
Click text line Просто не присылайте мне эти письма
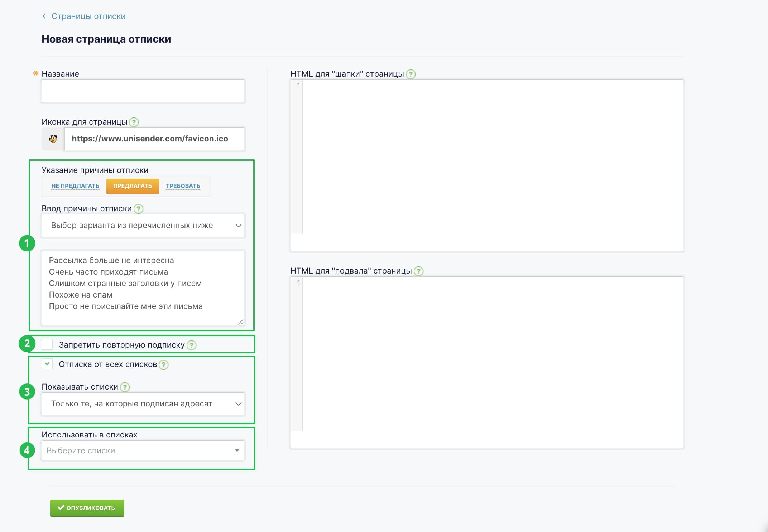(126, 306)
